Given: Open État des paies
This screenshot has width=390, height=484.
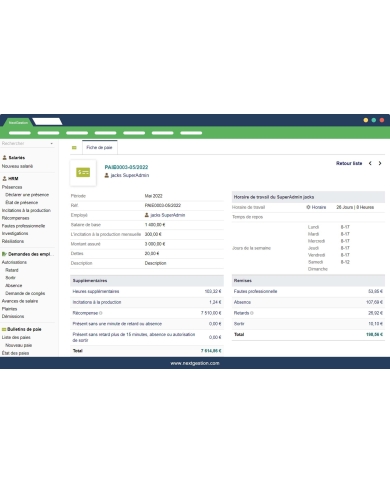Looking at the screenshot, I should pos(15,353).
